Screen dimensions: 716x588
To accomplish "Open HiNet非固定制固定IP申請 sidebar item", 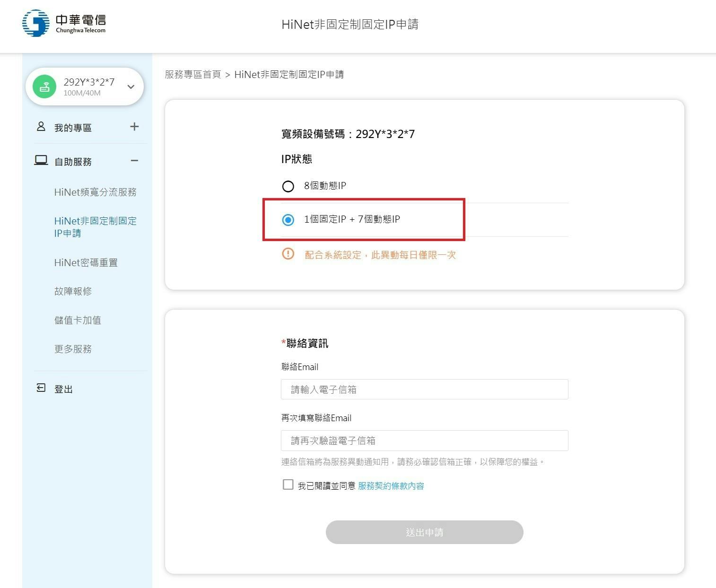I will (96, 227).
